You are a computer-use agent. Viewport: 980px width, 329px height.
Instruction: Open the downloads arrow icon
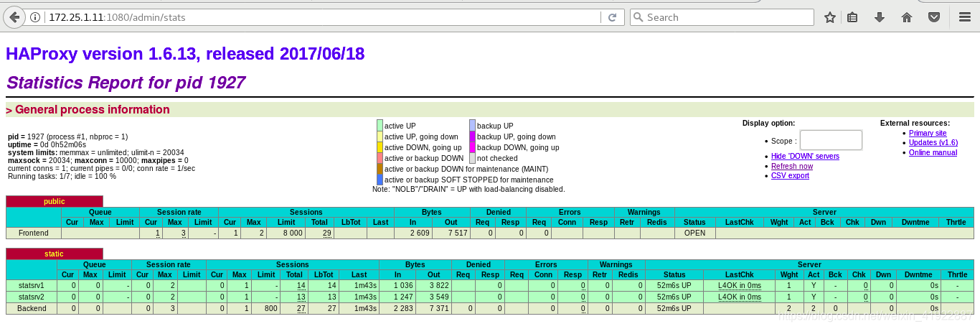pos(879,17)
